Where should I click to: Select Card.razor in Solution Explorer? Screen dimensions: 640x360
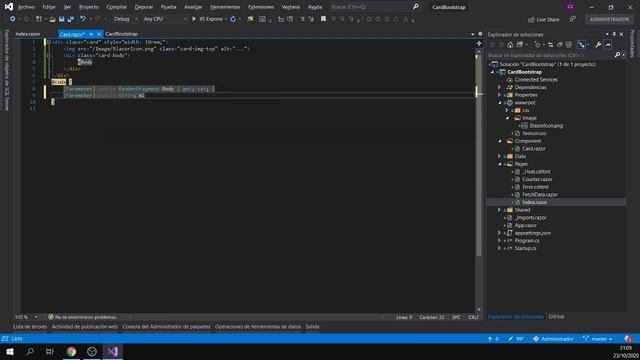point(533,149)
